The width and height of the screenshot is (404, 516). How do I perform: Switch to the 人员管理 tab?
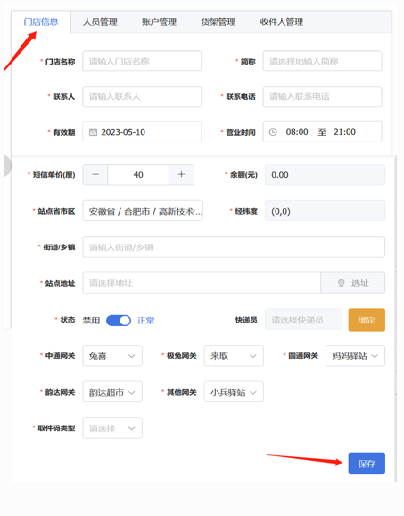click(100, 22)
